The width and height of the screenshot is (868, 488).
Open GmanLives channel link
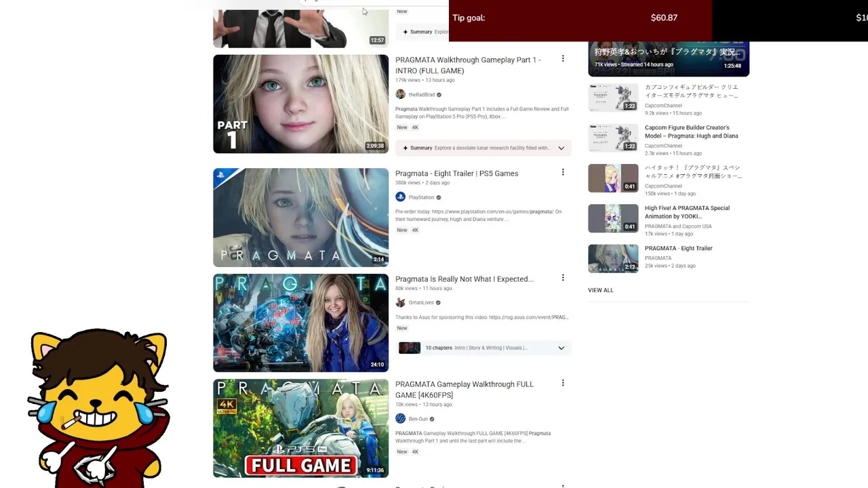click(x=421, y=302)
